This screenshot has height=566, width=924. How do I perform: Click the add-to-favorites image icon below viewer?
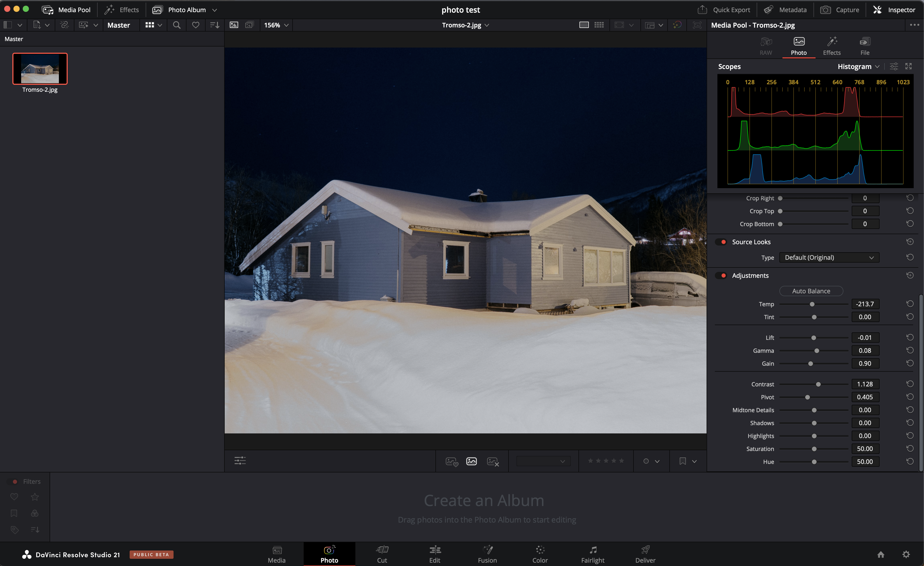click(452, 461)
